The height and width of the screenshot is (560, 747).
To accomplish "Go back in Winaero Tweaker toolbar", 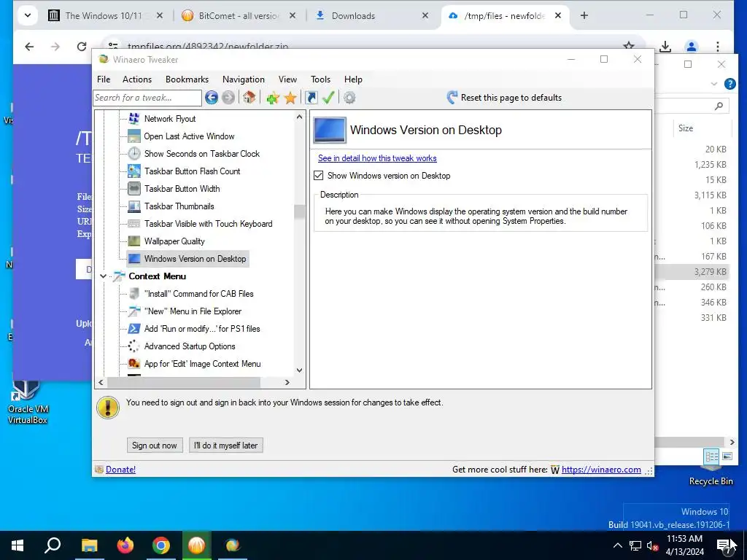I will click(x=212, y=98).
